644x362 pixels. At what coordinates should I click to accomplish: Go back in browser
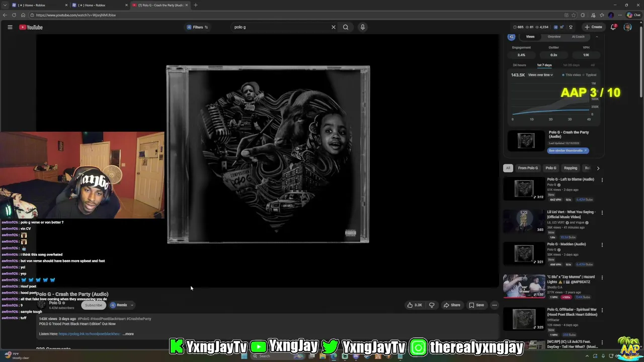(5, 15)
